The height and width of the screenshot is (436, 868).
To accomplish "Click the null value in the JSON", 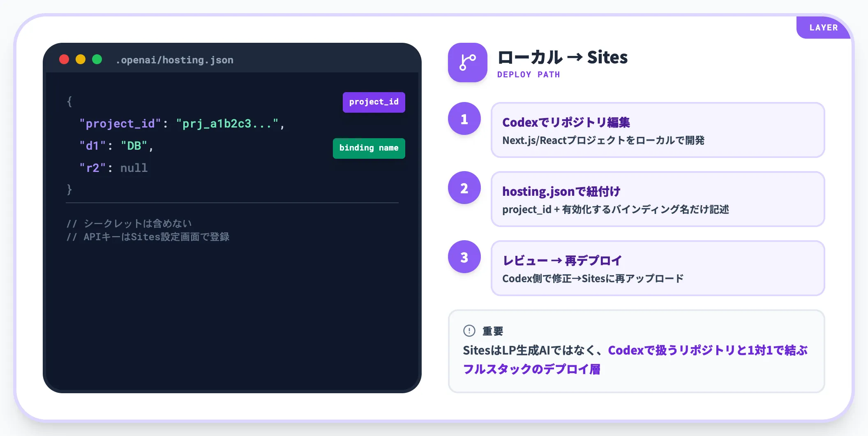I will pyautogui.click(x=134, y=168).
